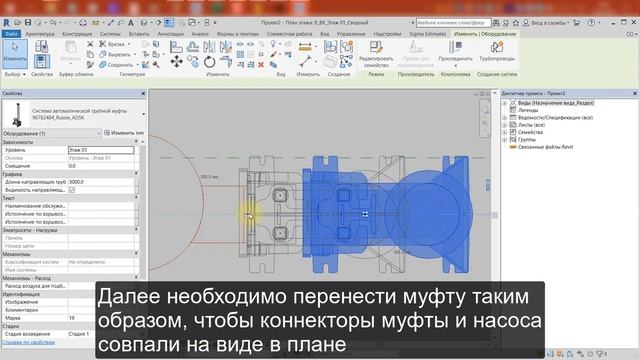The width and height of the screenshot is (640, 360).
Task: Close the Свойства panel
Action: tap(143, 93)
